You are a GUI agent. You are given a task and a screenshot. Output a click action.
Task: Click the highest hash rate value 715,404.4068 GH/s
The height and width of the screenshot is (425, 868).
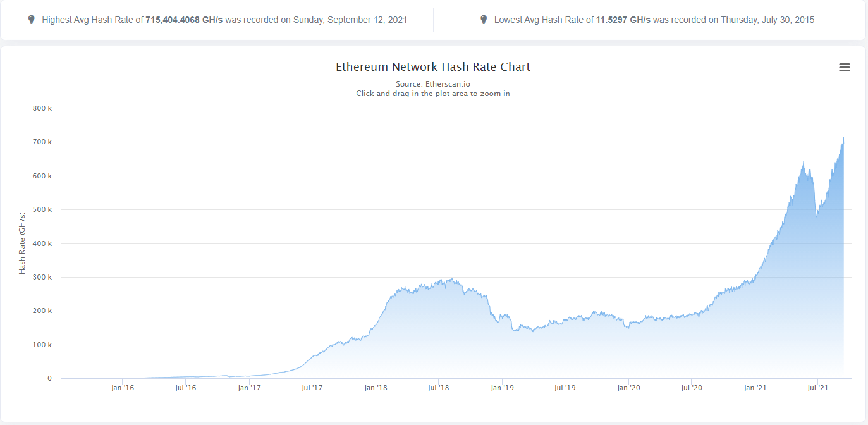[184, 20]
